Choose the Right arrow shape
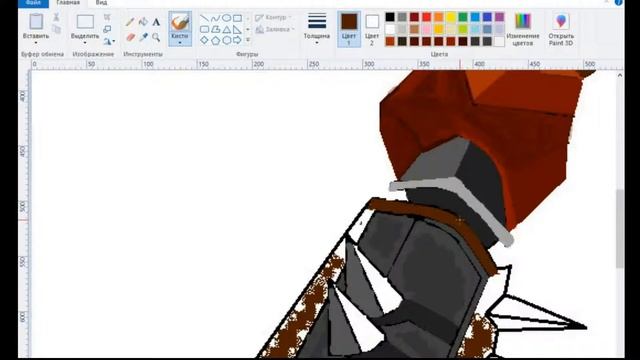This screenshot has width=640, height=360. [238, 40]
